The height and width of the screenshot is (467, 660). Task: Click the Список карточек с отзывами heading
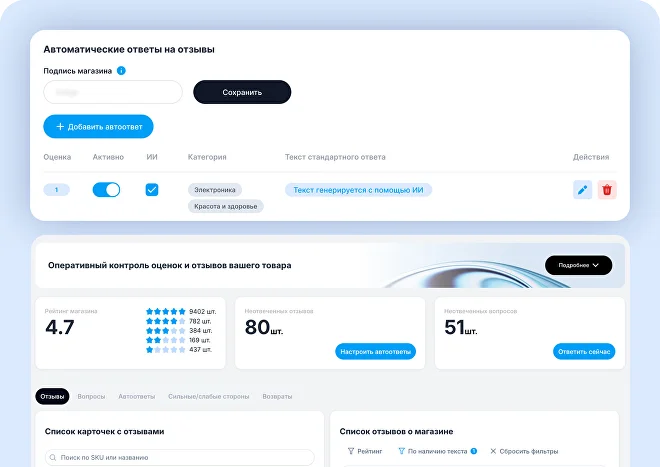pyautogui.click(x=104, y=431)
